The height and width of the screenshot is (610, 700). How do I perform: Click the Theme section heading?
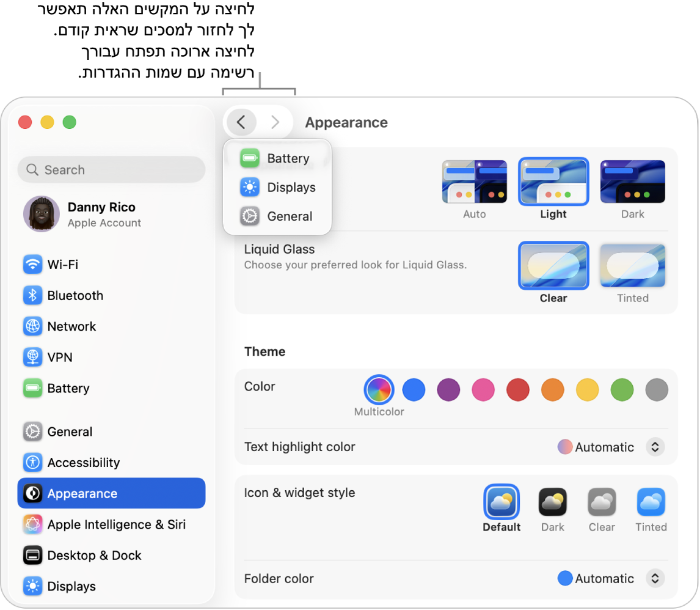coord(264,351)
